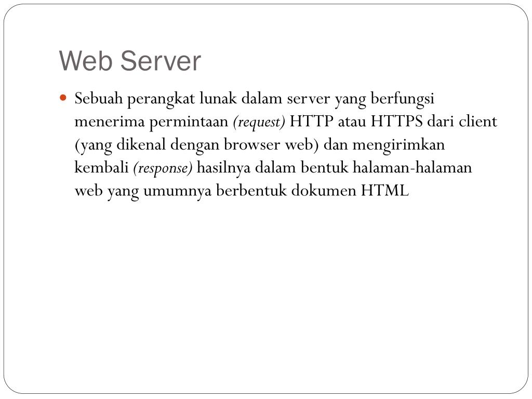
Task: Click the word "HTTPS" in the text
Action: (x=396, y=122)
